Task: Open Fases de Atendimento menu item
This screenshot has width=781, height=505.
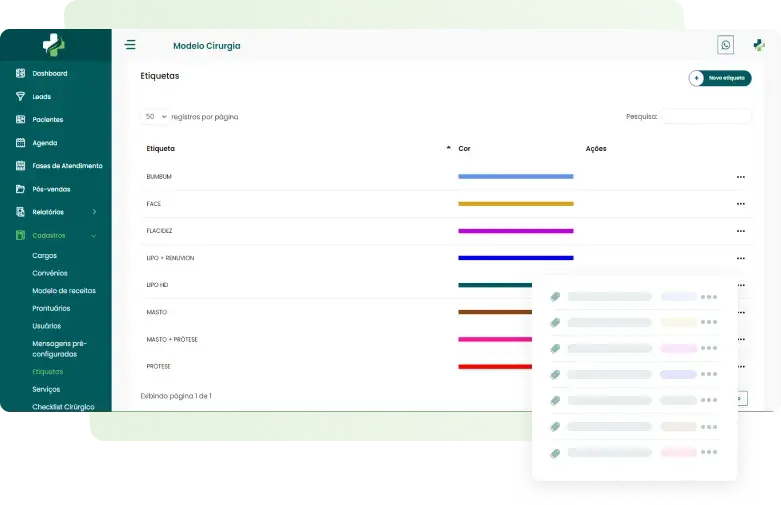Action: point(67,166)
